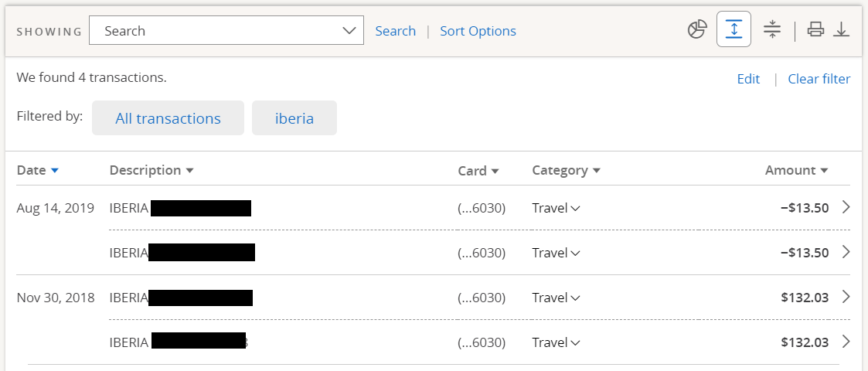Open the spending pie chart view
This screenshot has height=371, width=868.
tap(697, 29)
